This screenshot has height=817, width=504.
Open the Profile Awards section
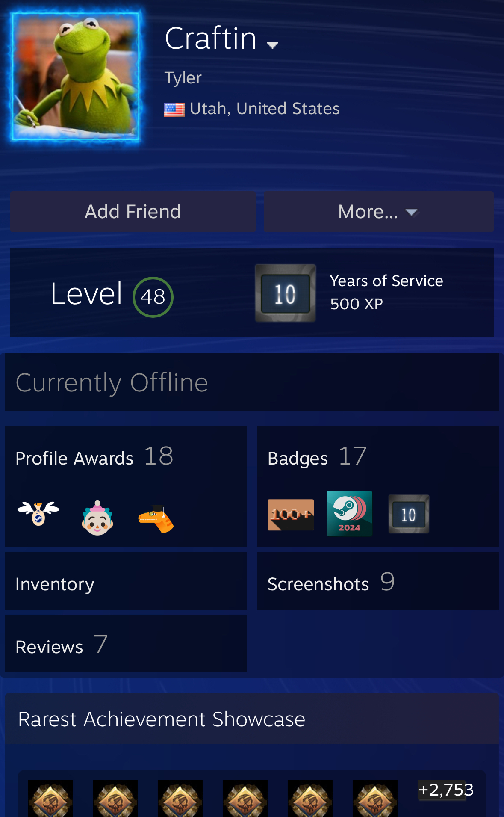click(x=74, y=459)
